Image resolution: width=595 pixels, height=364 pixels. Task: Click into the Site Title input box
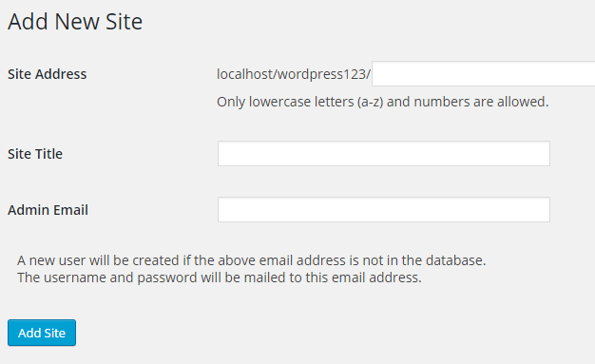[x=384, y=153]
